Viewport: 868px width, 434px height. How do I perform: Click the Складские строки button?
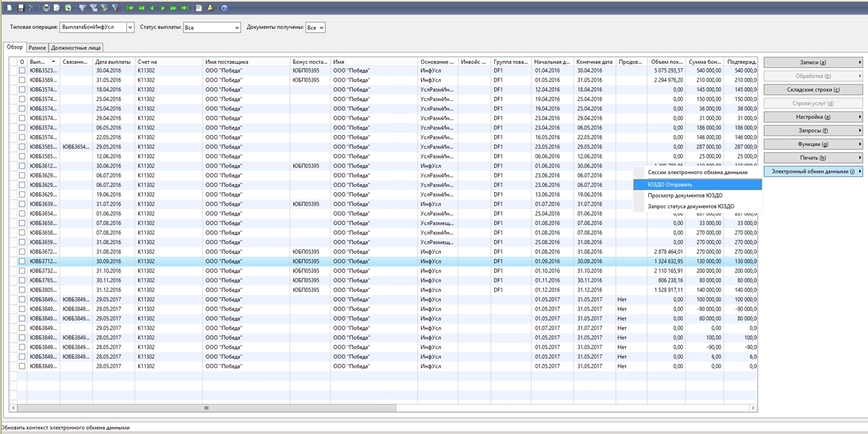coord(813,90)
